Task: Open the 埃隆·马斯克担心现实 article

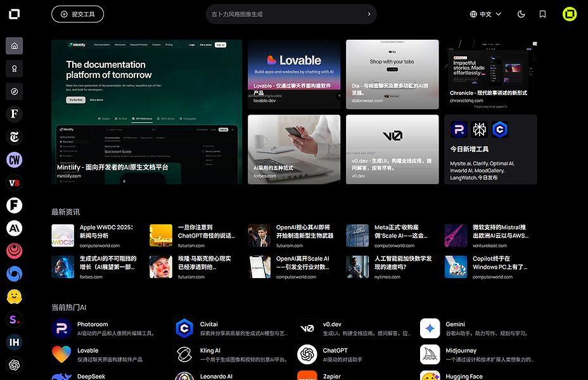Action: coord(196,267)
